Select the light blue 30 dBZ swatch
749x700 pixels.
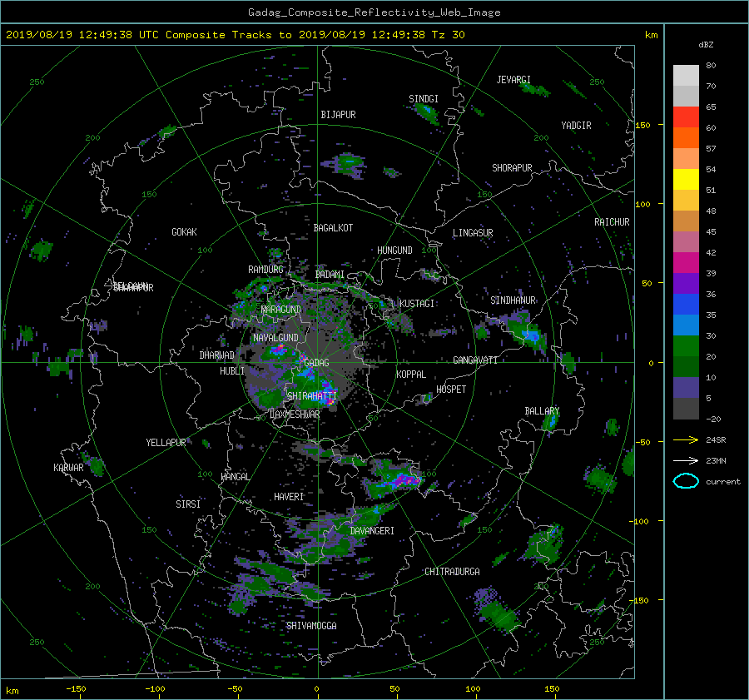pyautogui.click(x=686, y=325)
